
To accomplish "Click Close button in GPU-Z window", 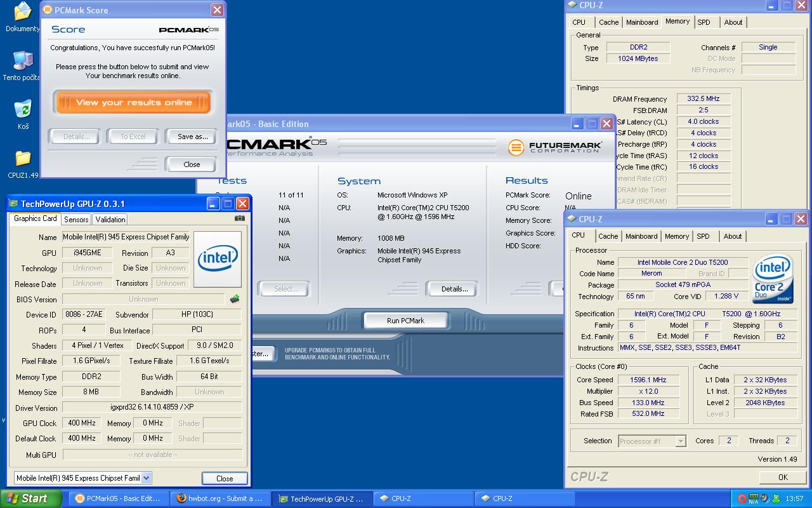I will (225, 478).
